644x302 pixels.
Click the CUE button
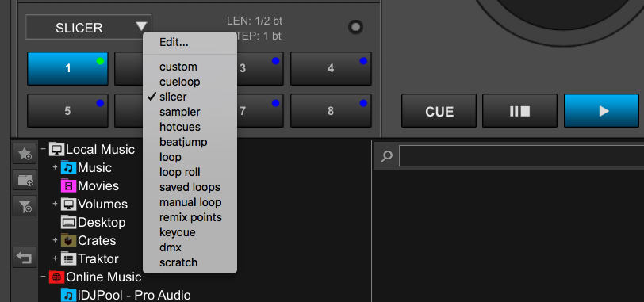pos(439,111)
